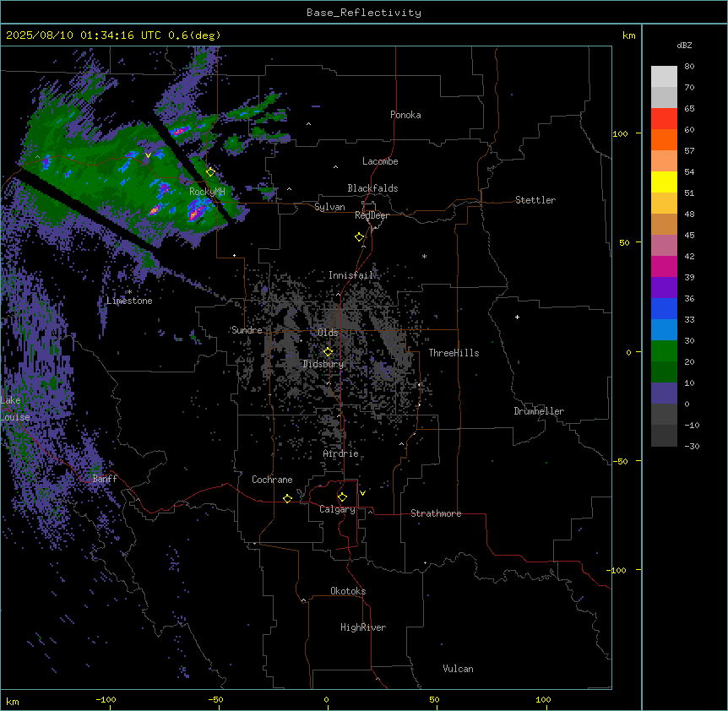Click the yellow diamond marker between Olds and Didsbury

[x=328, y=352]
